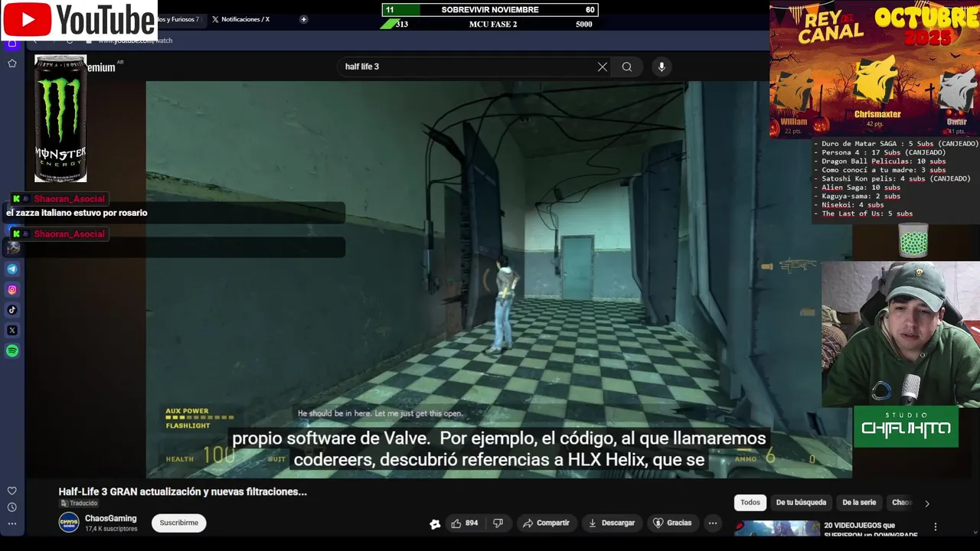Click the 'Studio Chifujito' logo
This screenshot has width=980, height=551.
(x=906, y=426)
